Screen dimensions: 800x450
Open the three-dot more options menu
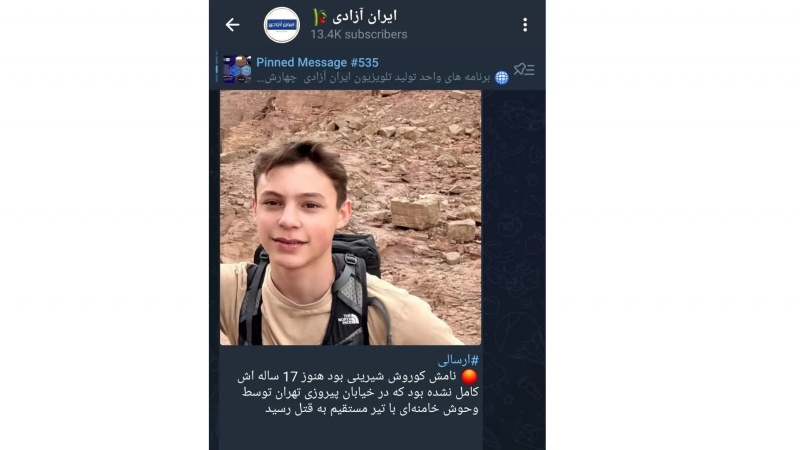(525, 24)
